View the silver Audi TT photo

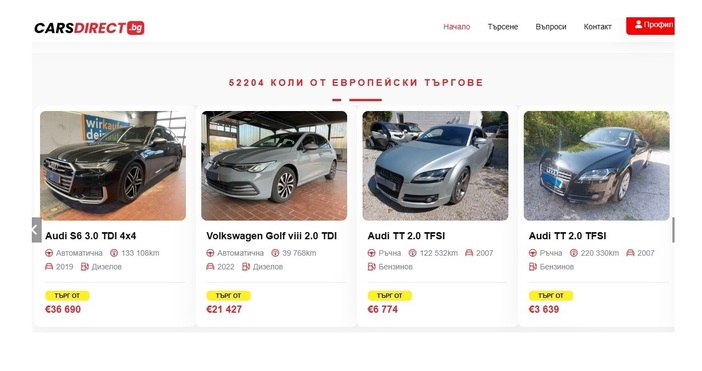click(x=435, y=166)
